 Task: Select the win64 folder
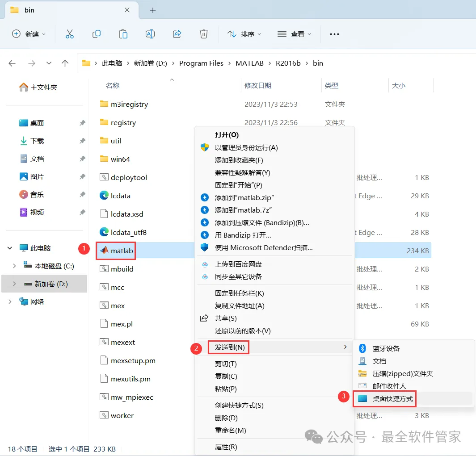pyautogui.click(x=115, y=159)
